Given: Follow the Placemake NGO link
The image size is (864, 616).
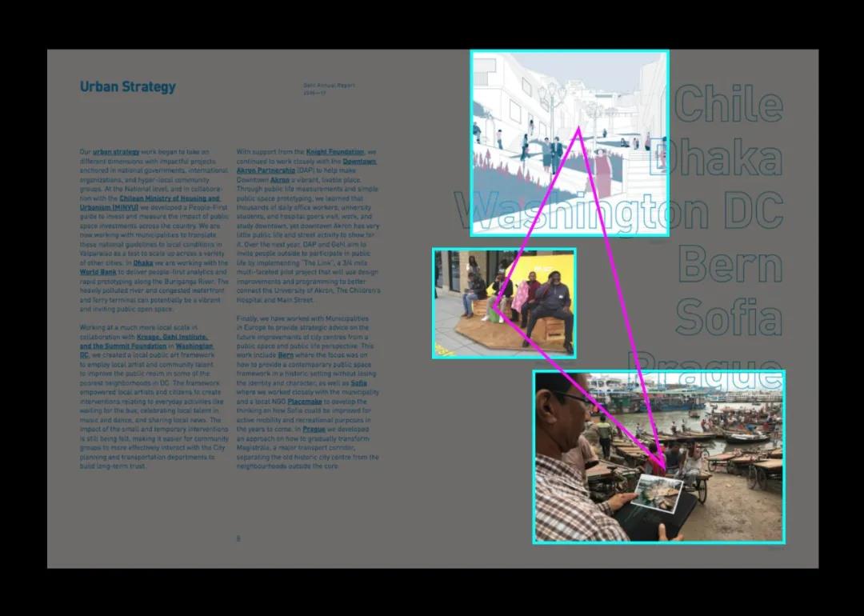Looking at the screenshot, I should tap(305, 402).
